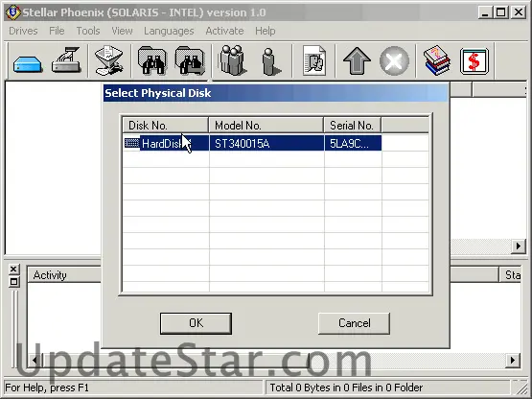532x399 pixels.
Task: Click the dock toggle square below activity X
Action: pos(13,282)
